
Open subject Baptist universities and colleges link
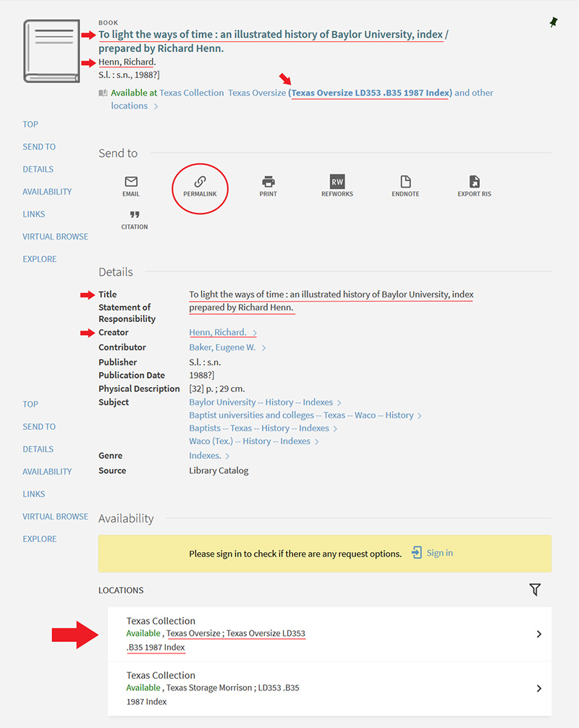[301, 415]
